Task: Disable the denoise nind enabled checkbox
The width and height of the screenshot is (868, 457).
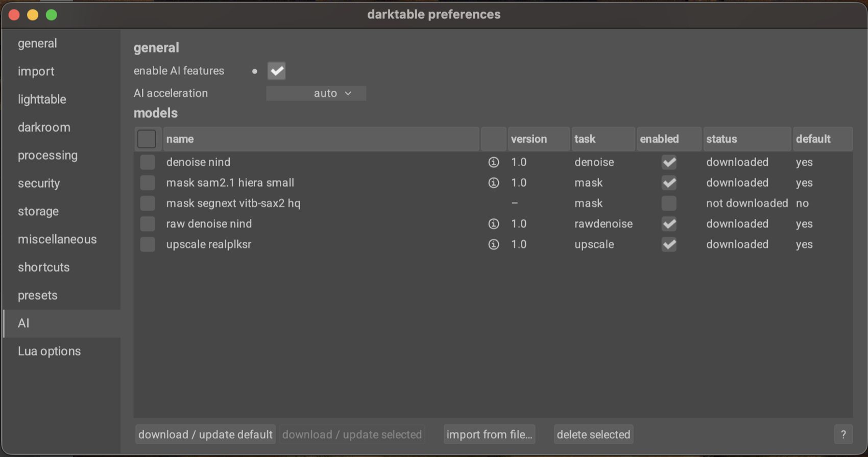Action: click(x=669, y=162)
